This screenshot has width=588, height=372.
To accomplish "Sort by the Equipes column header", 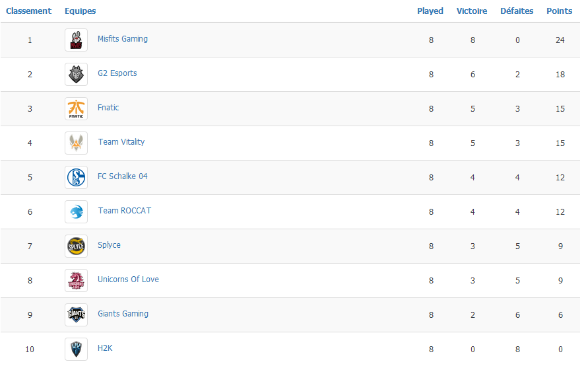I will point(81,11).
